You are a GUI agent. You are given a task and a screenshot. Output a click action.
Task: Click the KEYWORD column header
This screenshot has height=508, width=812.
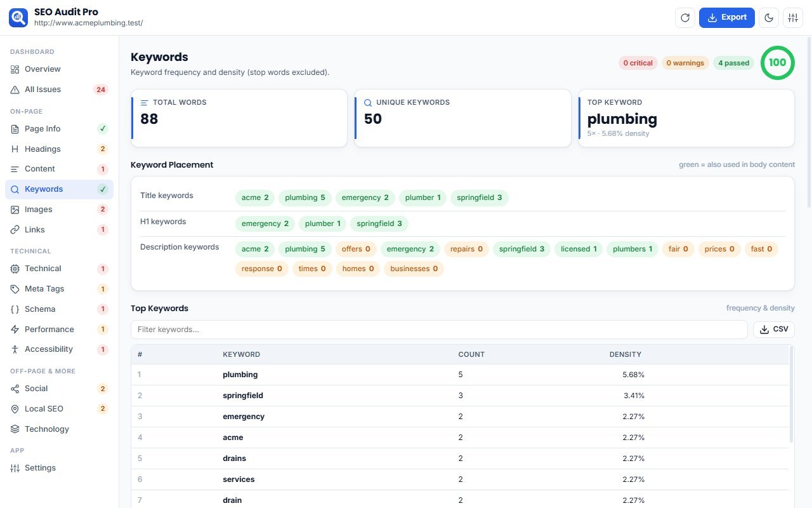pyautogui.click(x=241, y=354)
